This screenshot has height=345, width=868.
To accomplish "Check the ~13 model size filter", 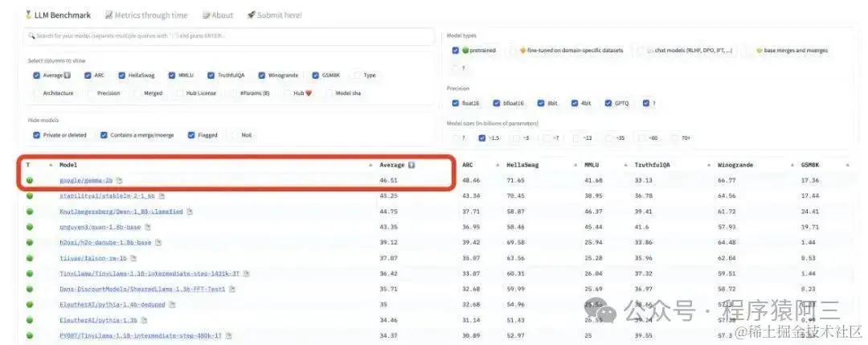I will (575, 138).
